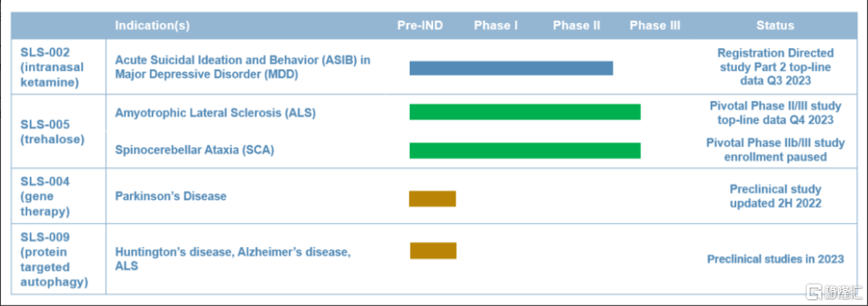Click the brown Parkinson's Disease progress bar
This screenshot has height=306, width=868.
[432, 198]
